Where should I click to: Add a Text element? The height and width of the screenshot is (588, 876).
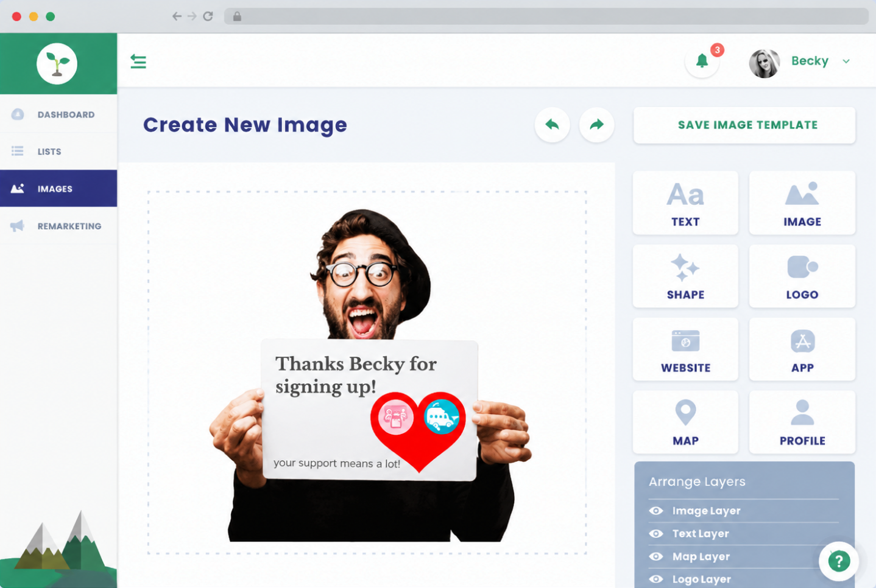click(685, 203)
